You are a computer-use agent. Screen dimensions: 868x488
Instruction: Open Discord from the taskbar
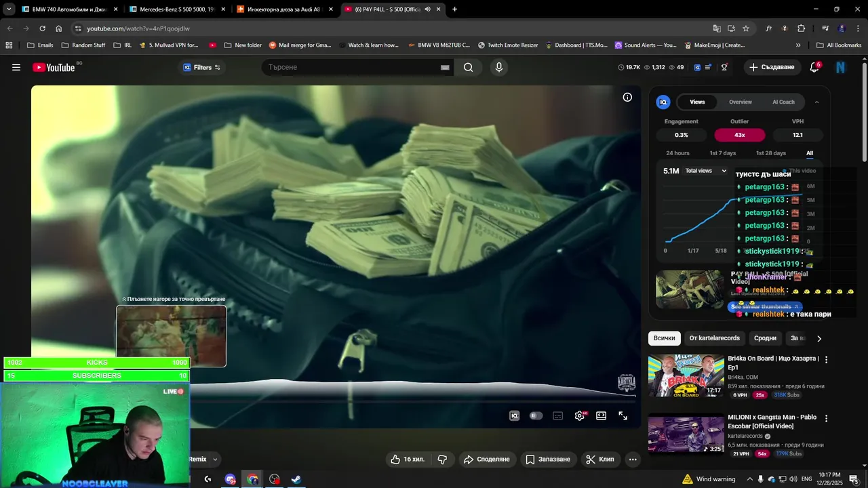tap(231, 479)
